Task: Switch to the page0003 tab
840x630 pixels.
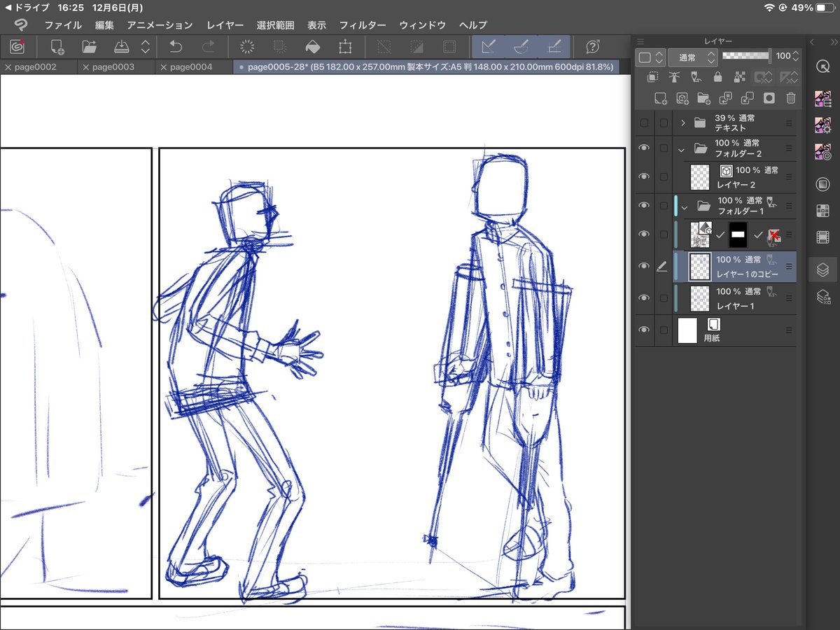Action: tap(107, 67)
